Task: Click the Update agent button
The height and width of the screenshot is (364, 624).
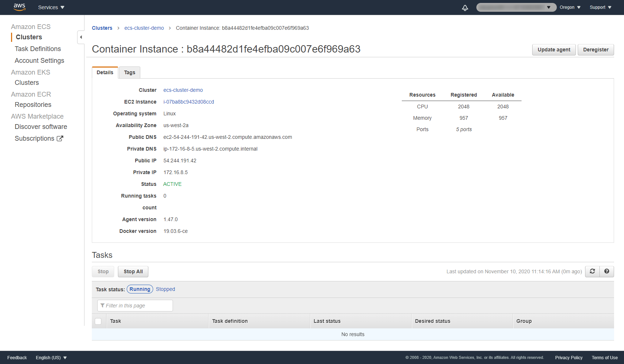Action: click(x=554, y=50)
